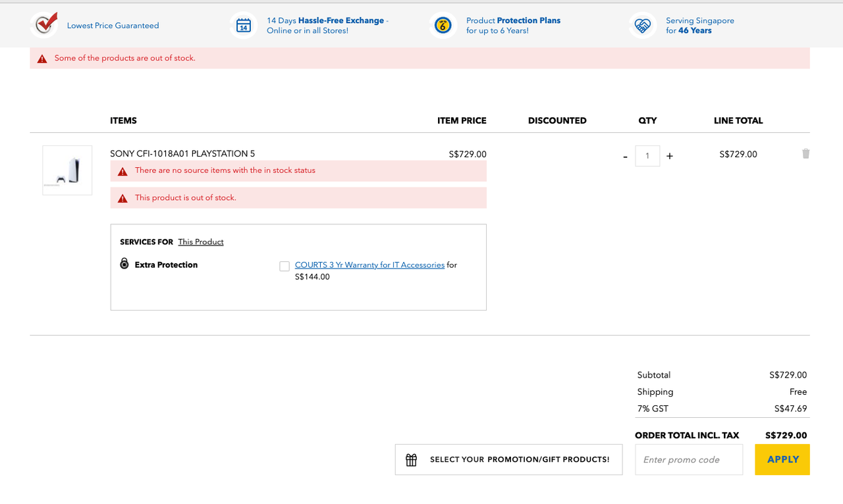Click the 7% GST amount S$47.69
The width and height of the screenshot is (843, 504).
[x=790, y=409]
